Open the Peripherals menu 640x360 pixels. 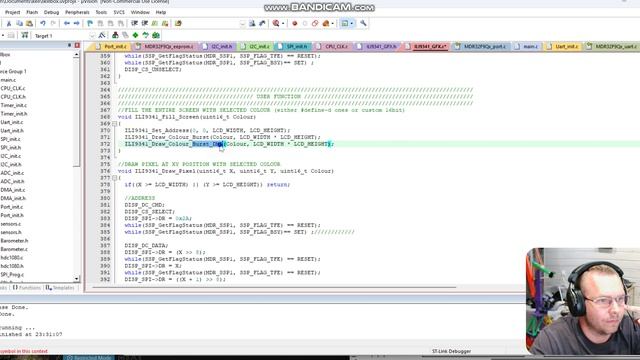[x=77, y=12]
